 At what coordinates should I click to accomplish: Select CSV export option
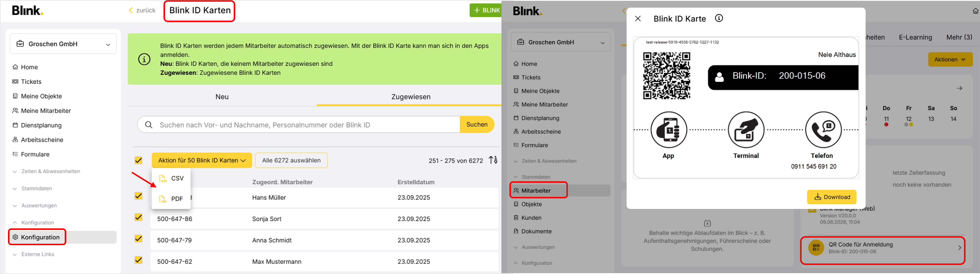tap(171, 178)
